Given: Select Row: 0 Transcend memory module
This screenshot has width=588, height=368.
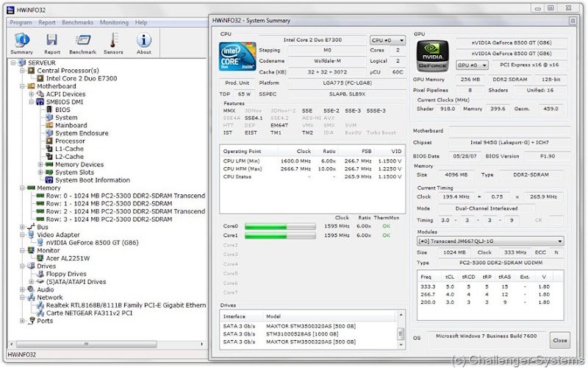Looking at the screenshot, I should click(125, 196).
